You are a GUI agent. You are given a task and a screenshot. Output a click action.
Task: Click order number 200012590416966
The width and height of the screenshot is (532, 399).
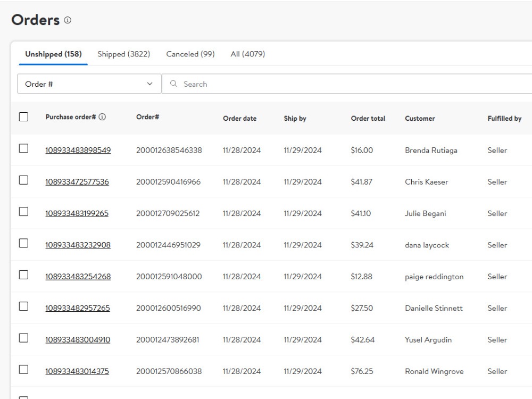[x=168, y=182]
